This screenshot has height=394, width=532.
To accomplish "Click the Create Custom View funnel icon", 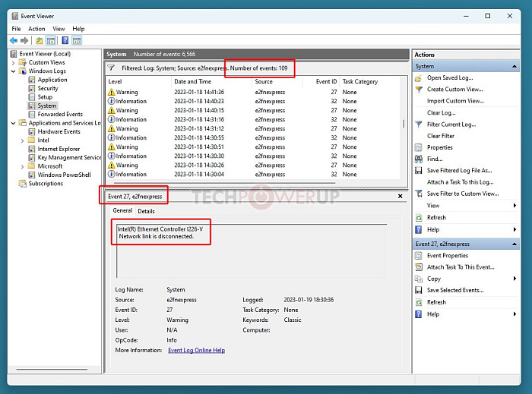I will coord(419,90).
